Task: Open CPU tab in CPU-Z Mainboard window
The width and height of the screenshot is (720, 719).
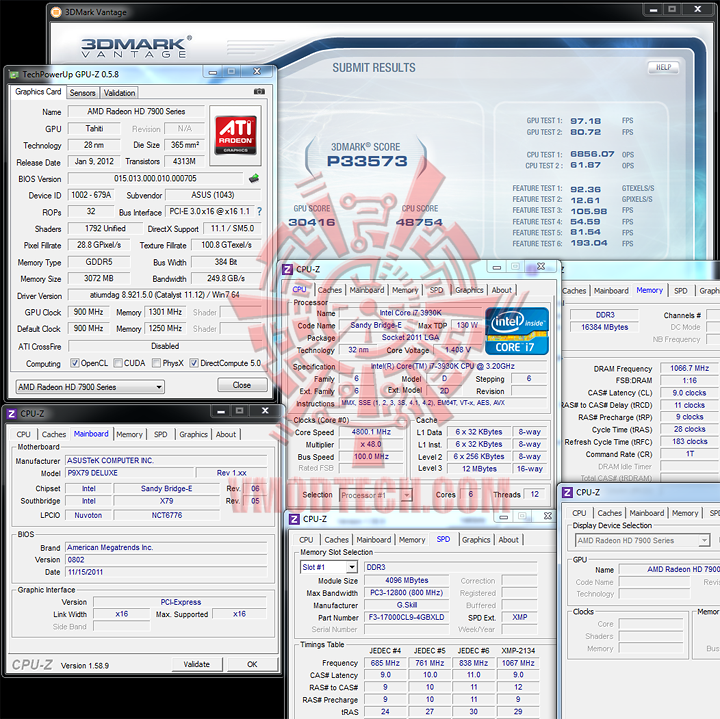Action: (23, 434)
